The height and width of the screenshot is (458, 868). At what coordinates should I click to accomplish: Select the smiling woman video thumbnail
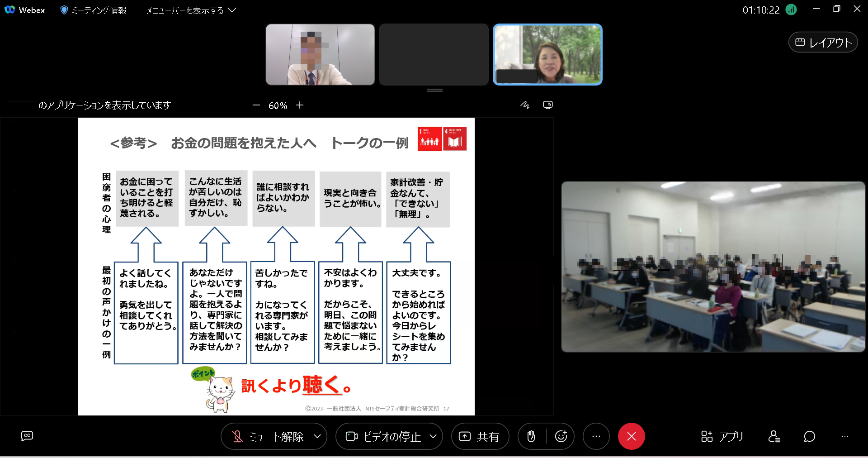[x=547, y=54]
